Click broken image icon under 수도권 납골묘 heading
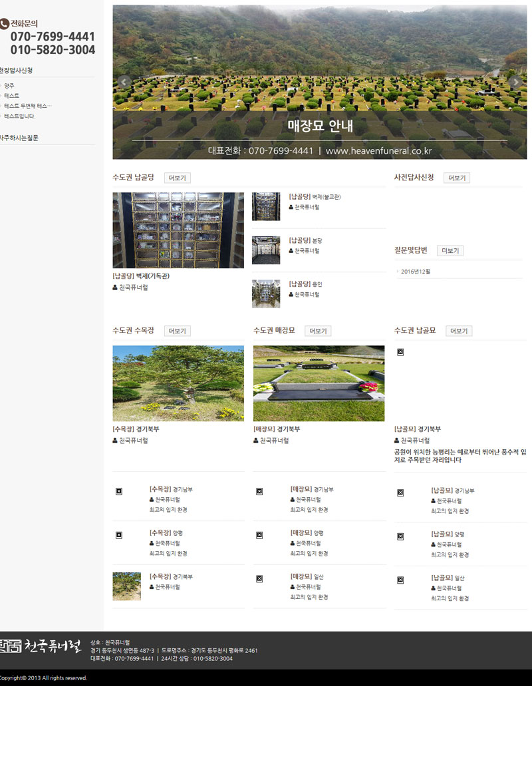 [x=400, y=352]
